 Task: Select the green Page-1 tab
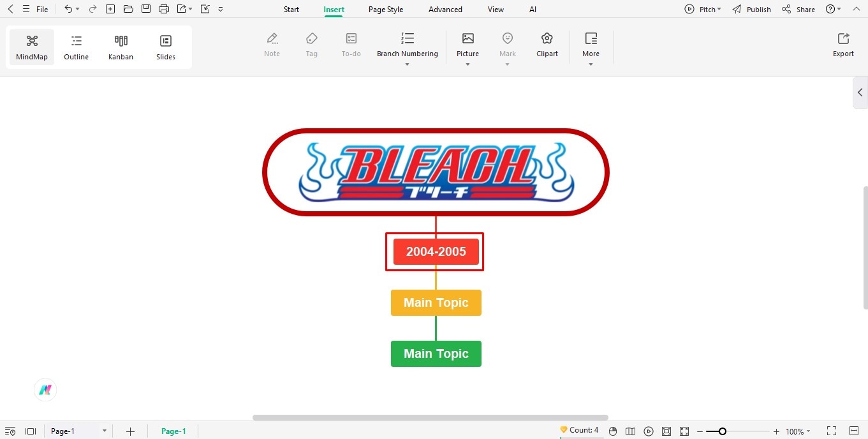point(173,431)
